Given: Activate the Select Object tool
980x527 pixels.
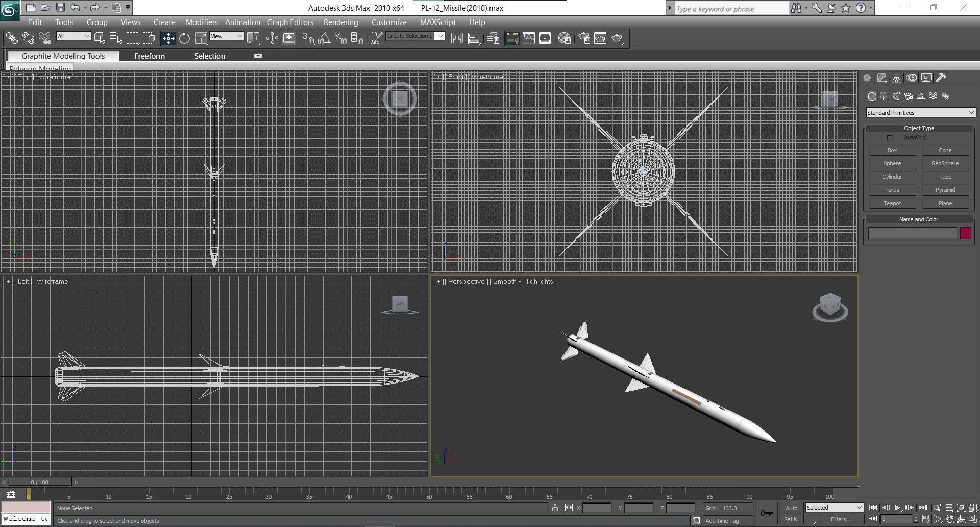Looking at the screenshot, I should [x=100, y=38].
